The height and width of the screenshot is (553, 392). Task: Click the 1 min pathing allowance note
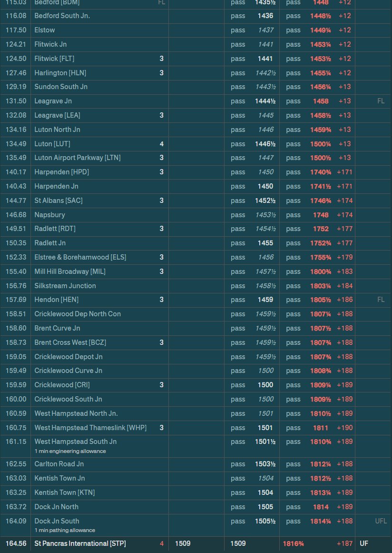pos(65,530)
